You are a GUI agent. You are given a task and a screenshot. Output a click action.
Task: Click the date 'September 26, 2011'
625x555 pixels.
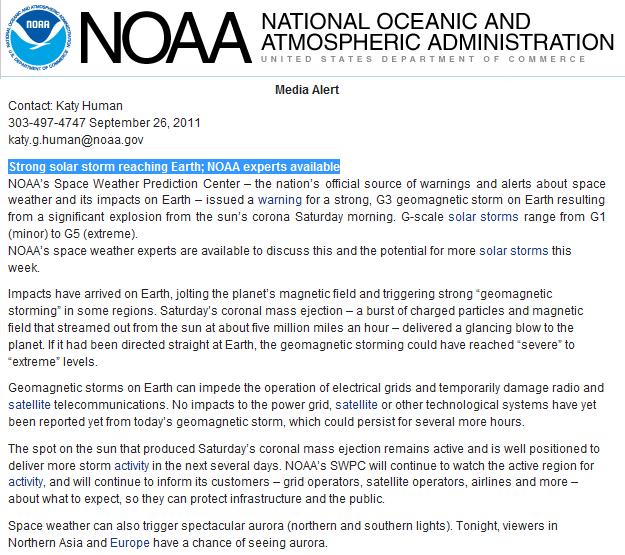pos(145,123)
